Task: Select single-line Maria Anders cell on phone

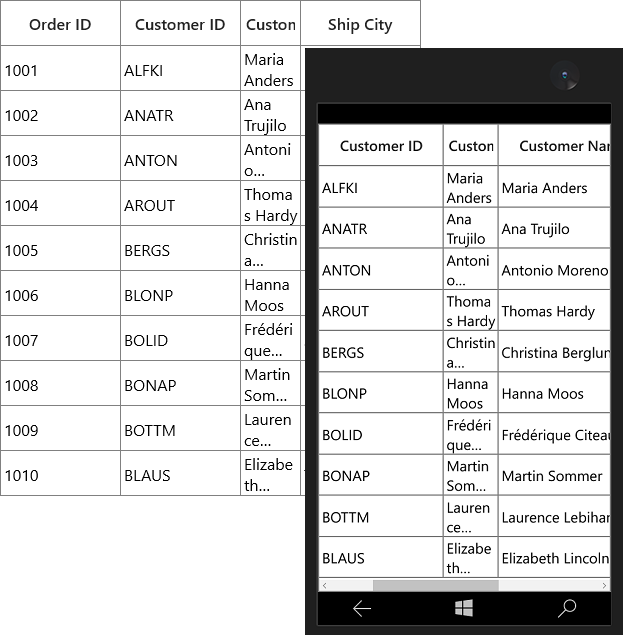Action: point(554,186)
